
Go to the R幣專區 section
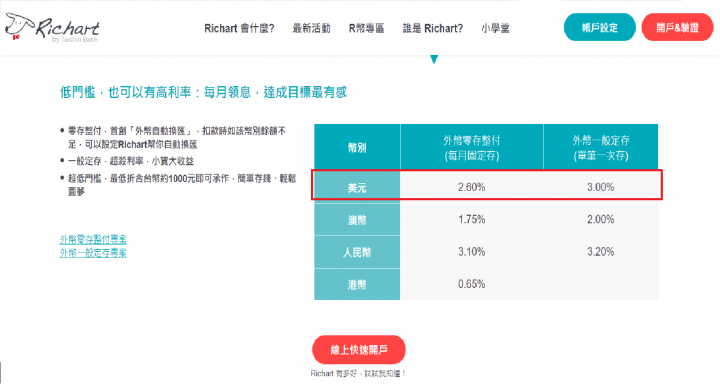click(366, 28)
